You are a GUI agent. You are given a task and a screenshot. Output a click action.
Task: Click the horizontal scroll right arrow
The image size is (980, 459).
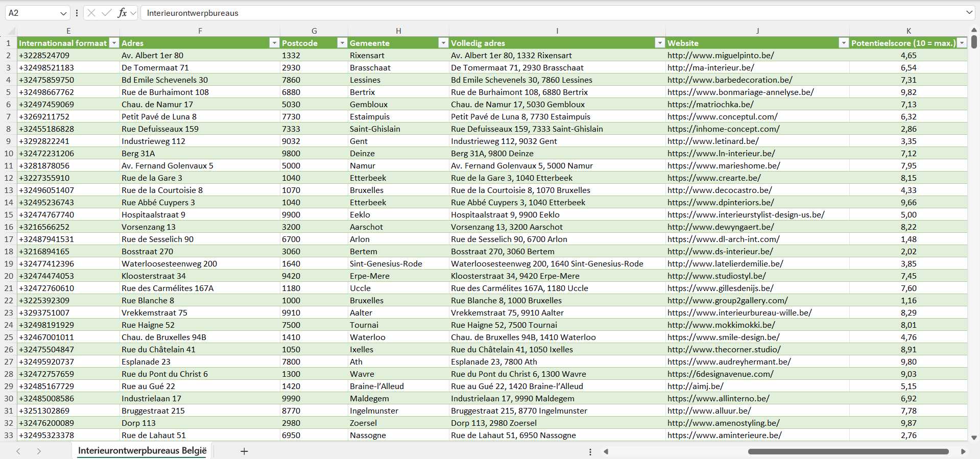pos(963,451)
